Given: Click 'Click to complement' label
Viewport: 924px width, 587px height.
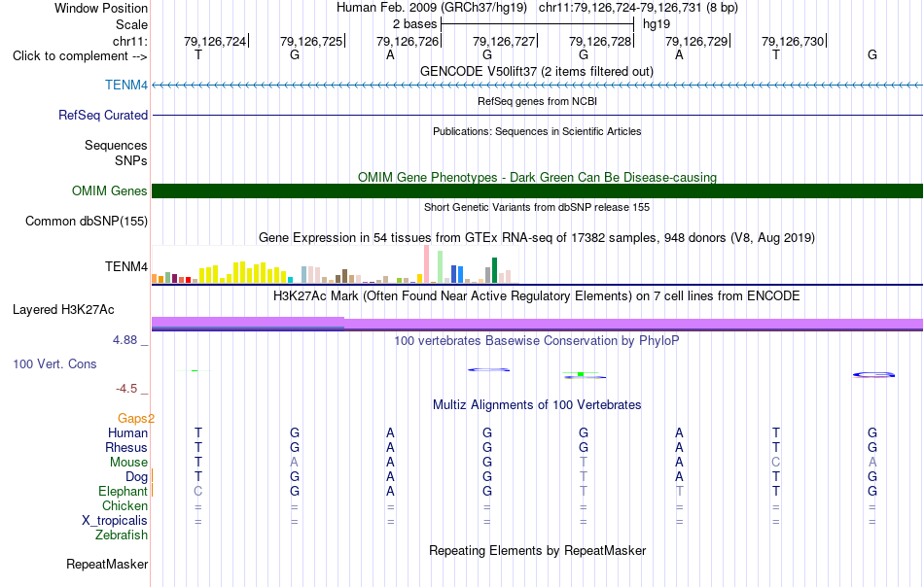Looking at the screenshot, I should coord(80,56).
